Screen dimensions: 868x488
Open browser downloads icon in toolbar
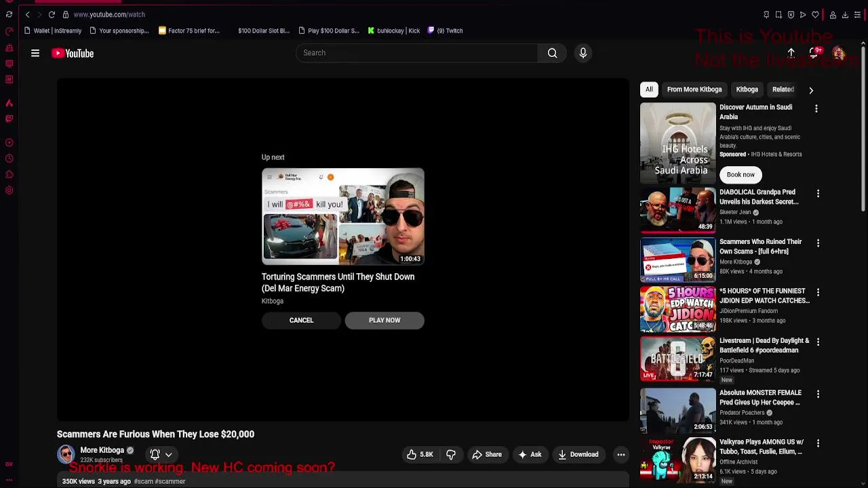pos(845,15)
